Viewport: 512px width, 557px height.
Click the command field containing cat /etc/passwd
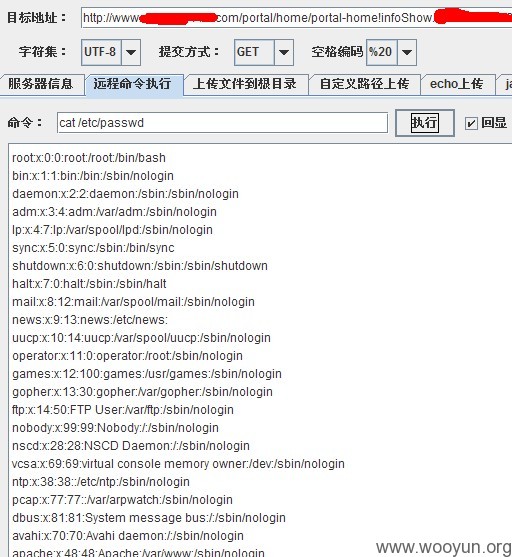click(222, 123)
